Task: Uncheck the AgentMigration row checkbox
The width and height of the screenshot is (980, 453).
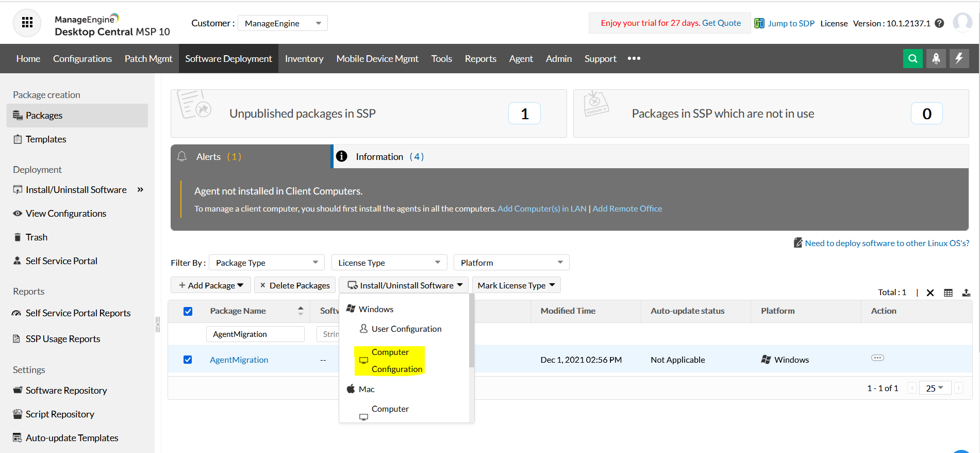Action: pyautogui.click(x=188, y=360)
